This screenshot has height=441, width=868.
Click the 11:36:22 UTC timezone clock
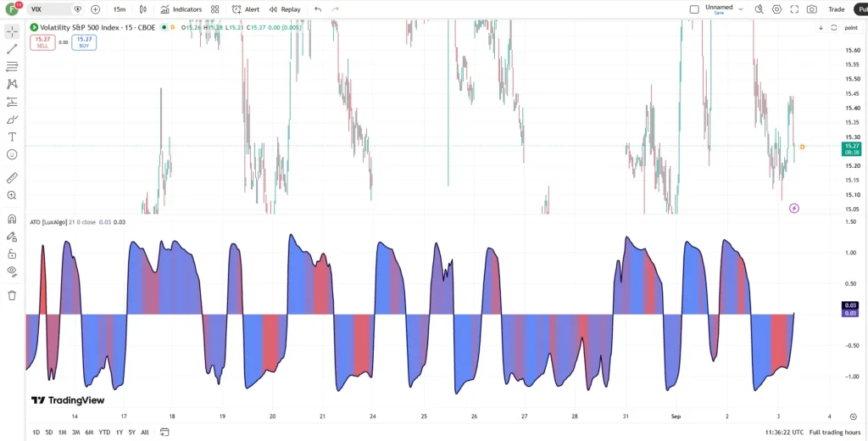[784, 433]
